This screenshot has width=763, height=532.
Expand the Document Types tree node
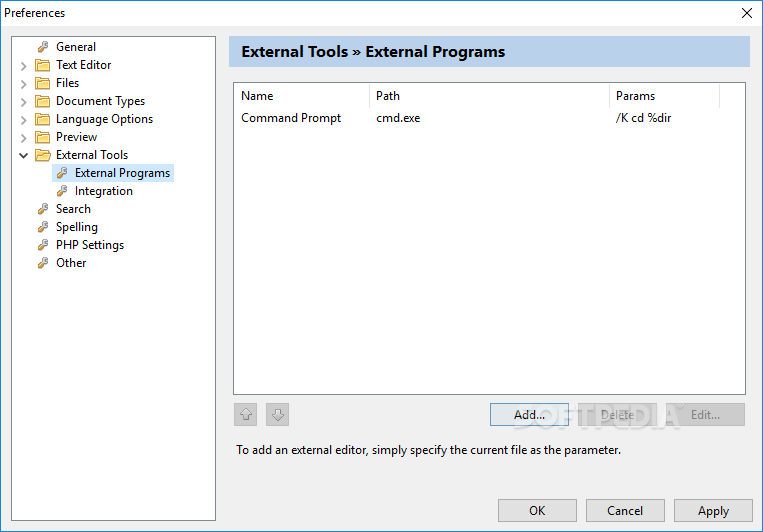click(x=23, y=101)
